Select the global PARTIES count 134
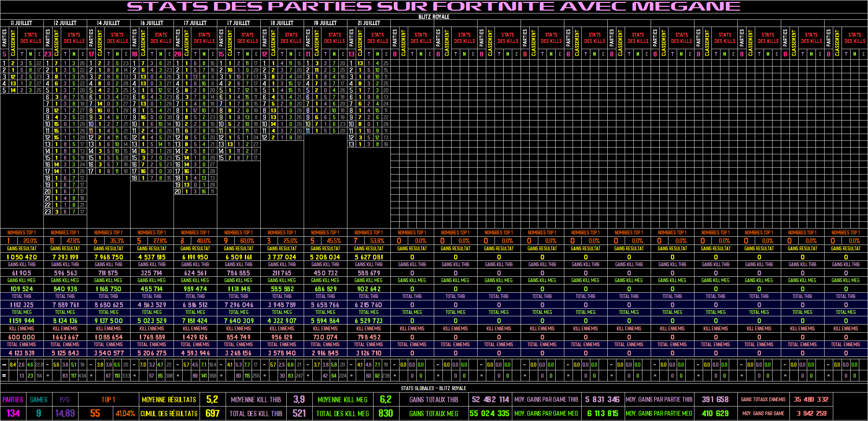Image resolution: width=868 pixels, height=421 pixels. click(13, 413)
